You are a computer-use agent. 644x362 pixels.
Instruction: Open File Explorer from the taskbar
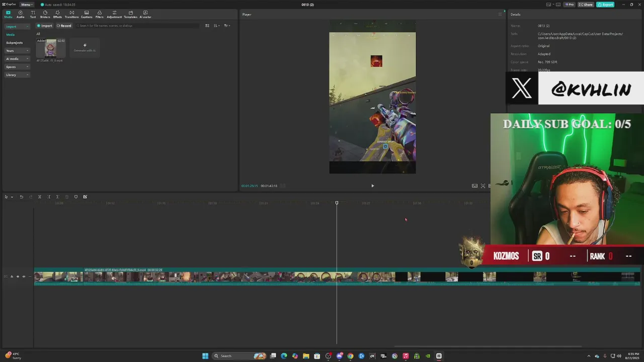[306, 356]
